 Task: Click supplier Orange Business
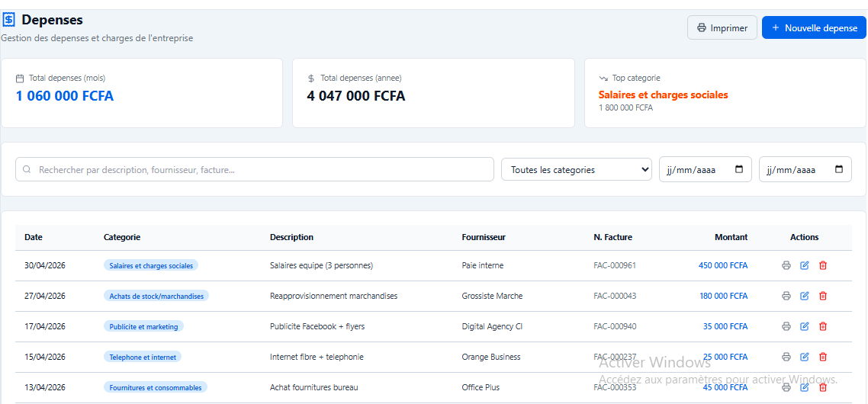tap(491, 357)
